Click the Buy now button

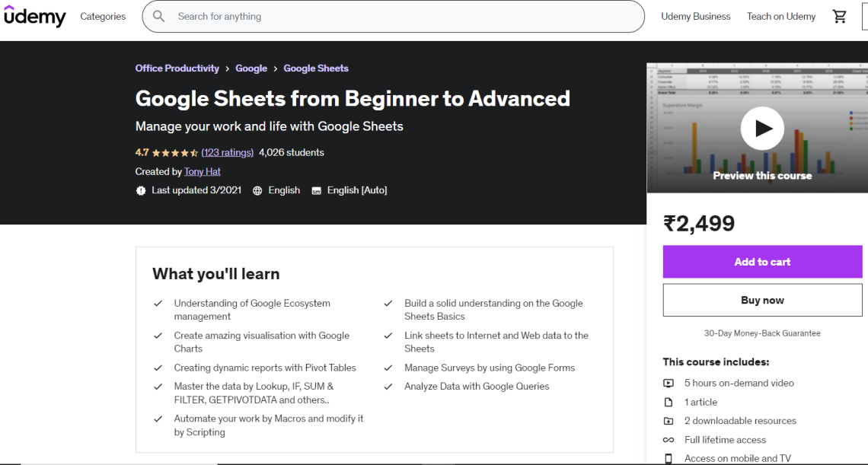pyautogui.click(x=762, y=300)
